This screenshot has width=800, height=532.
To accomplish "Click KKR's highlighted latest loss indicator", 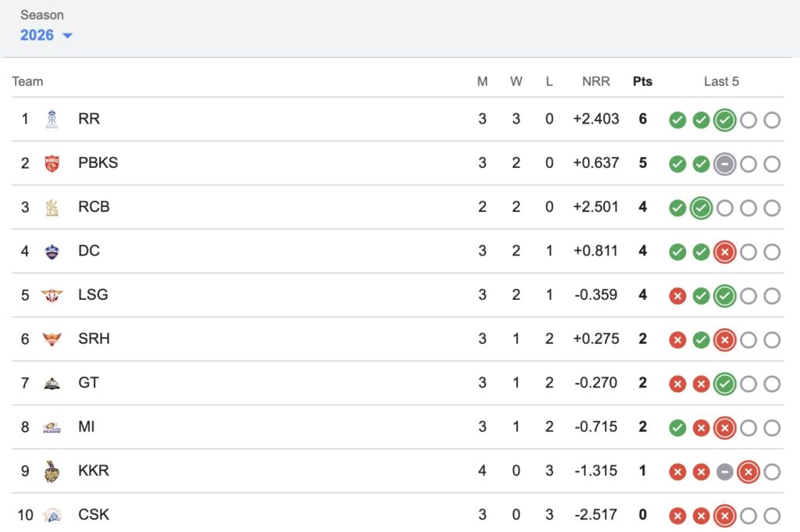I will (748, 472).
